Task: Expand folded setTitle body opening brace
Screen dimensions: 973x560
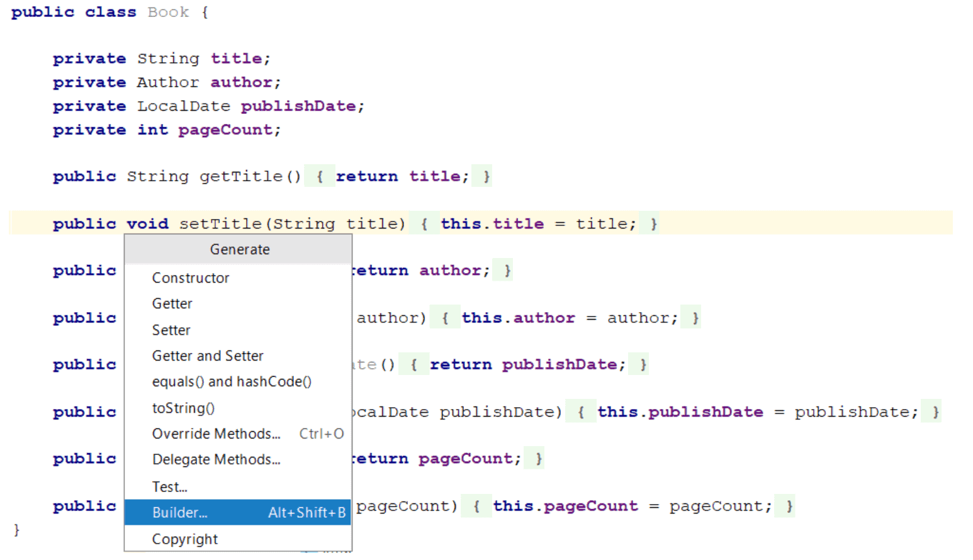Action: click(x=424, y=224)
